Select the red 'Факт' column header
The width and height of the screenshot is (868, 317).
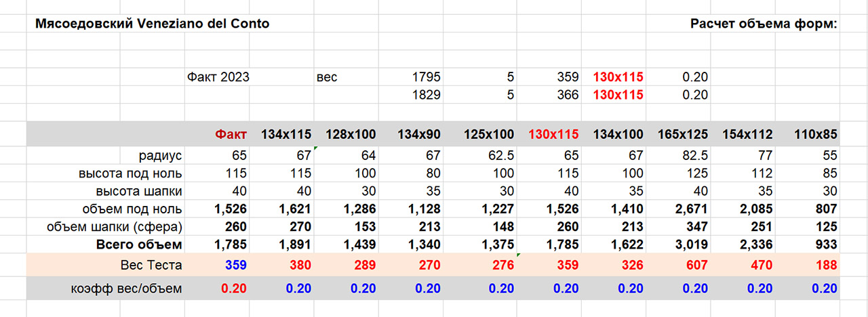[x=231, y=135]
